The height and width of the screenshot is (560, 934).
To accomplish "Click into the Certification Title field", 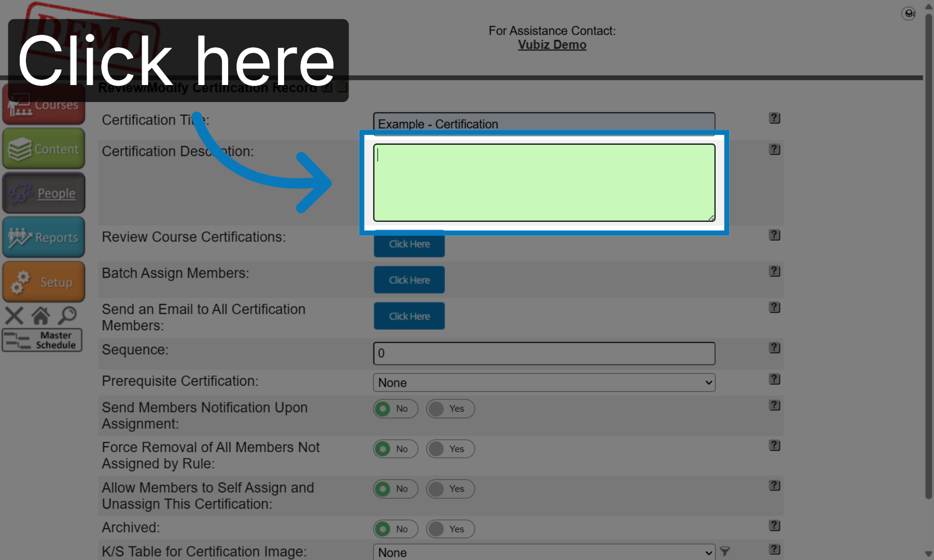I will click(544, 123).
